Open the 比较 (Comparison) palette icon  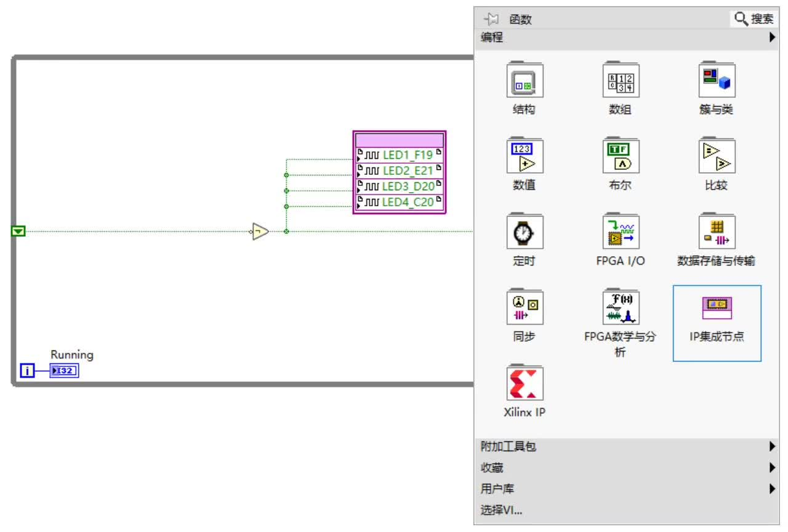point(717,156)
